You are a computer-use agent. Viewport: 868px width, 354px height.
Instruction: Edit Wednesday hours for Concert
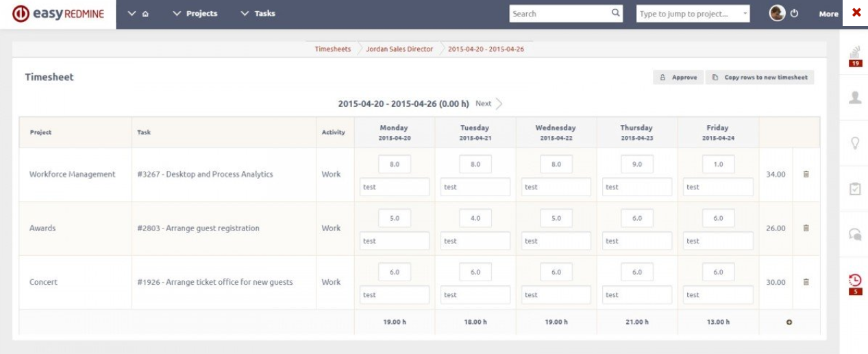coord(556,272)
